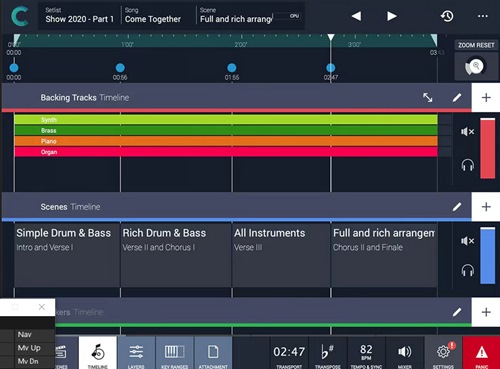
Task: Open the Transpose flat-sharp control
Action: [328, 353]
